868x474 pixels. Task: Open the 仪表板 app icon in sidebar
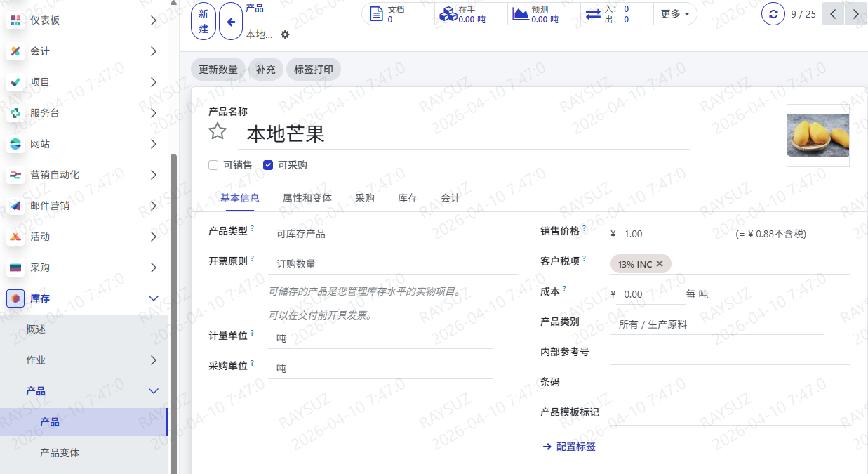15,20
